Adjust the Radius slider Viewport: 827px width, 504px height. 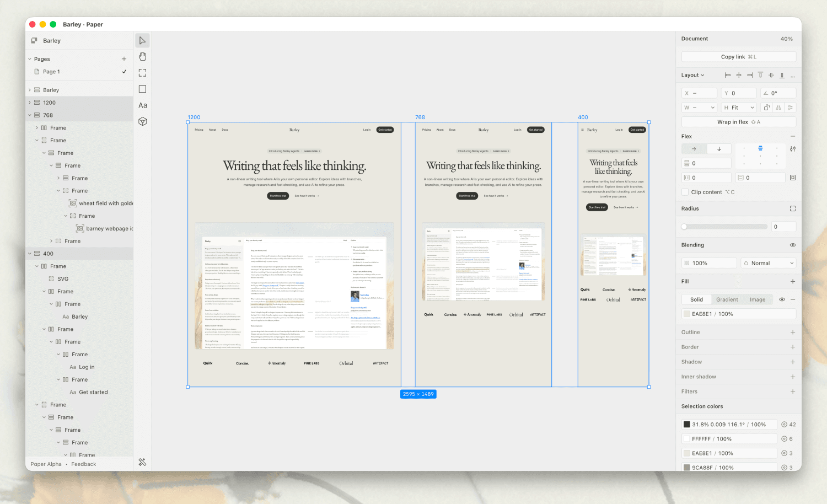click(x=724, y=227)
